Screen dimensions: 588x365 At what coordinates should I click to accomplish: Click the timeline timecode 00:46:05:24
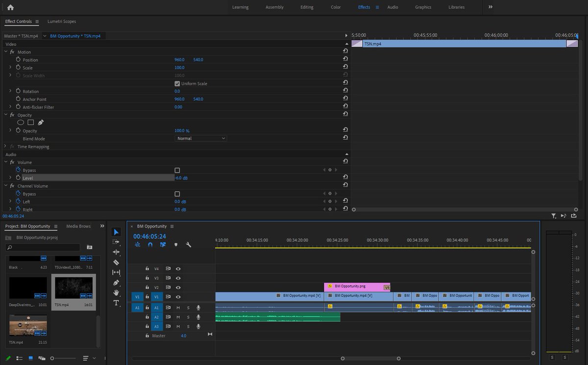(x=149, y=236)
